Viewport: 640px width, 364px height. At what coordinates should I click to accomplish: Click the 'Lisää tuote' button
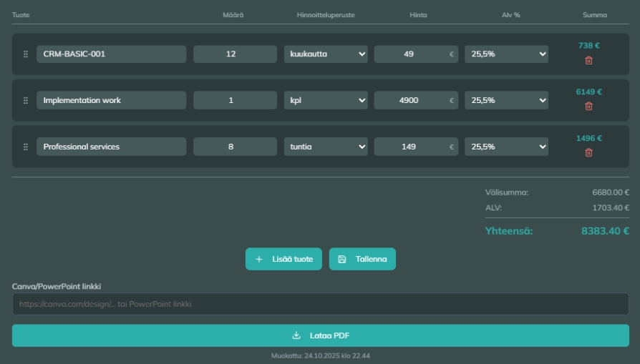pyautogui.click(x=283, y=259)
